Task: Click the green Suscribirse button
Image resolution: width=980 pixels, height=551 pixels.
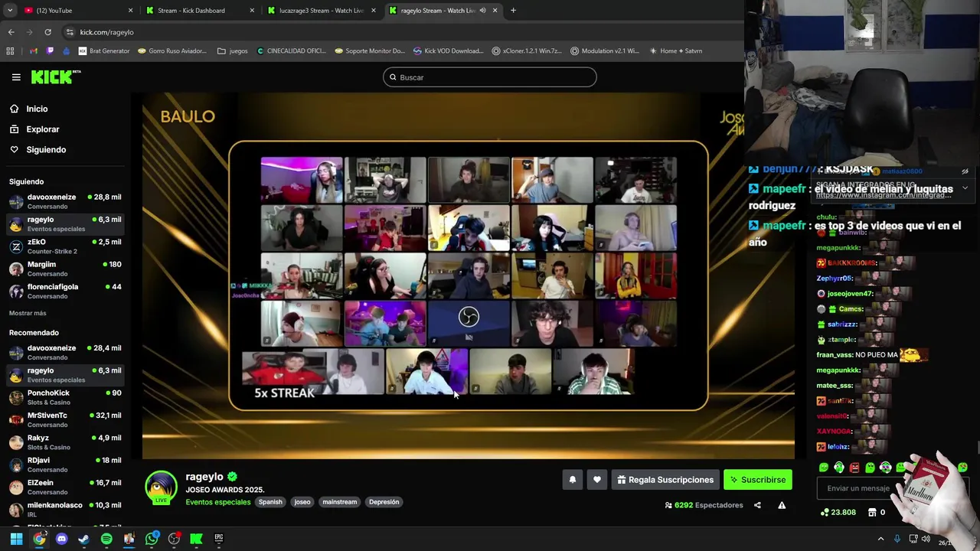Action: (758, 480)
